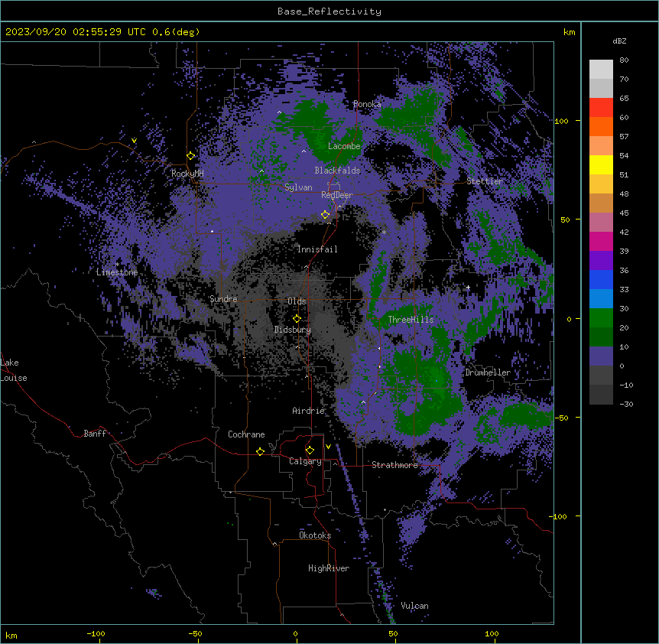Image resolution: width=659 pixels, height=644 pixels.
Task: Click the Vulcan city label
Action: point(414,606)
